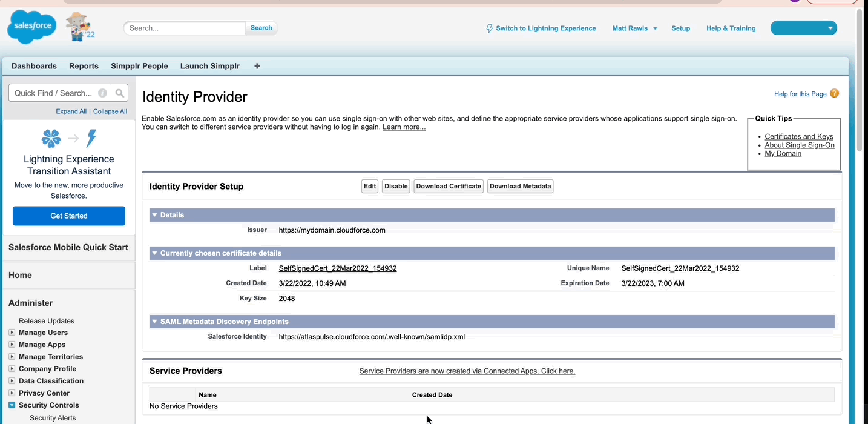Open the Matt Rawls user menu
868x424 pixels.
(634, 28)
